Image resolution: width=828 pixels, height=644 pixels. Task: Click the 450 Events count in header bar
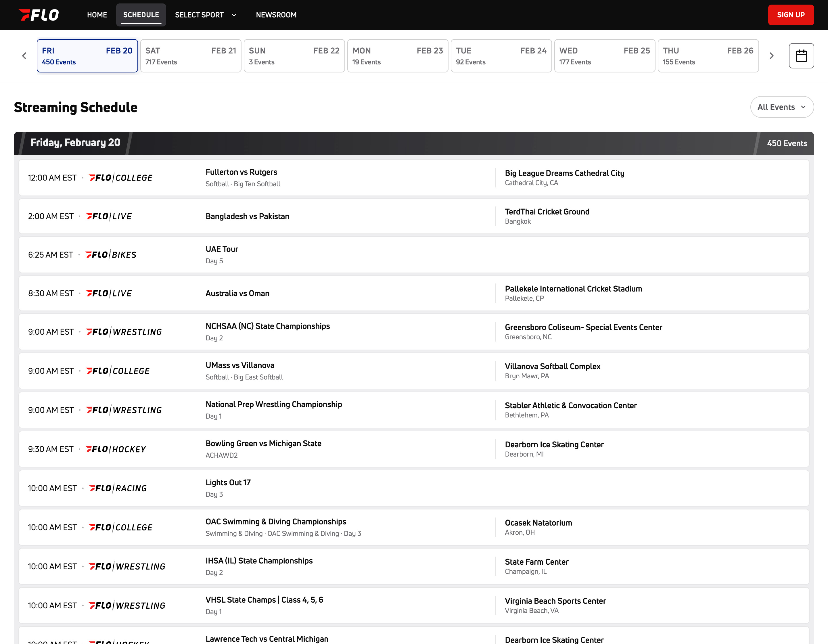pos(787,143)
